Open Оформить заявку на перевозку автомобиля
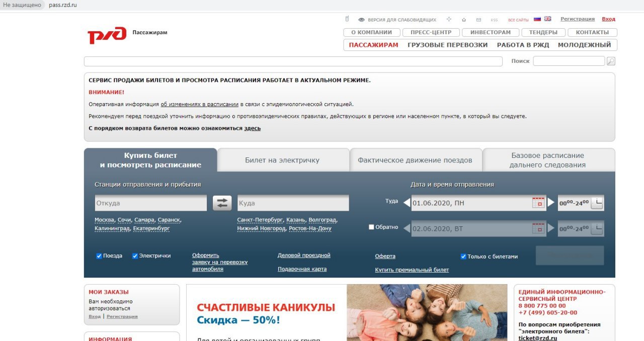 pos(220,262)
